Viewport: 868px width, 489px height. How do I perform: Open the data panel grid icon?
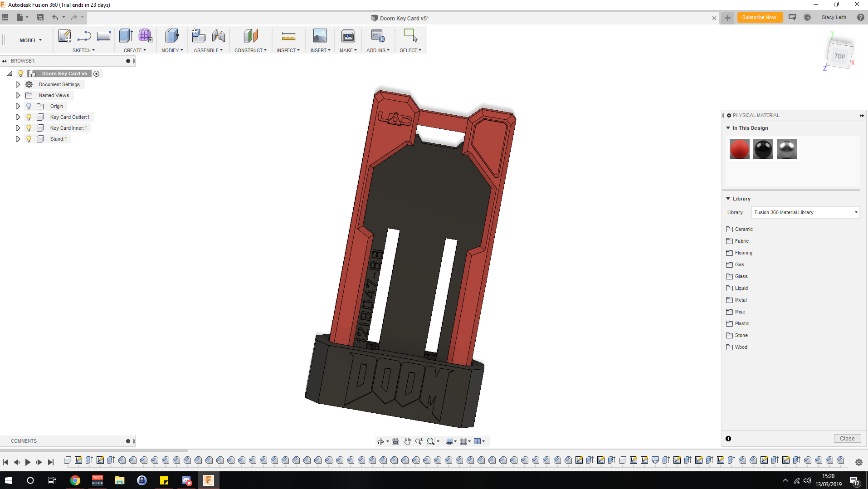point(5,17)
